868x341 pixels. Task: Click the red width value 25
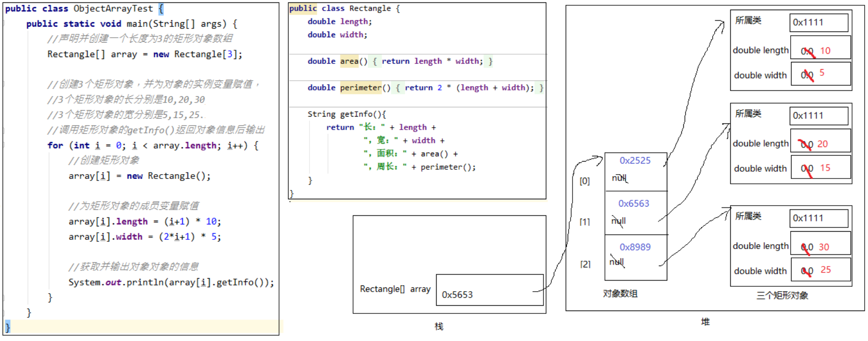[x=825, y=270]
